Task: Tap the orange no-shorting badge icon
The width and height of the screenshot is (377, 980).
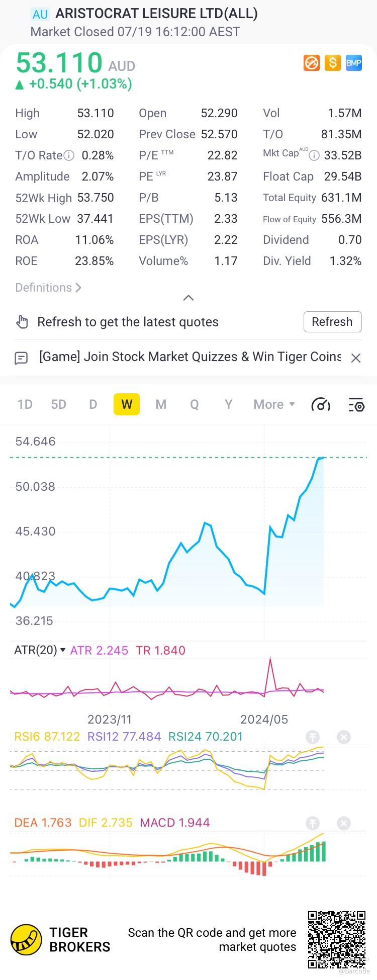Action: click(312, 63)
